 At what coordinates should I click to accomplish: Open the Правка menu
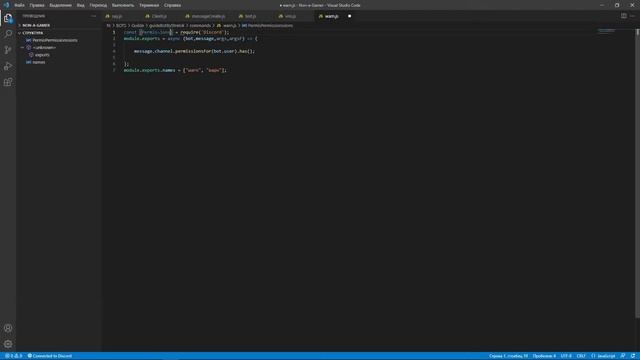coord(37,5)
